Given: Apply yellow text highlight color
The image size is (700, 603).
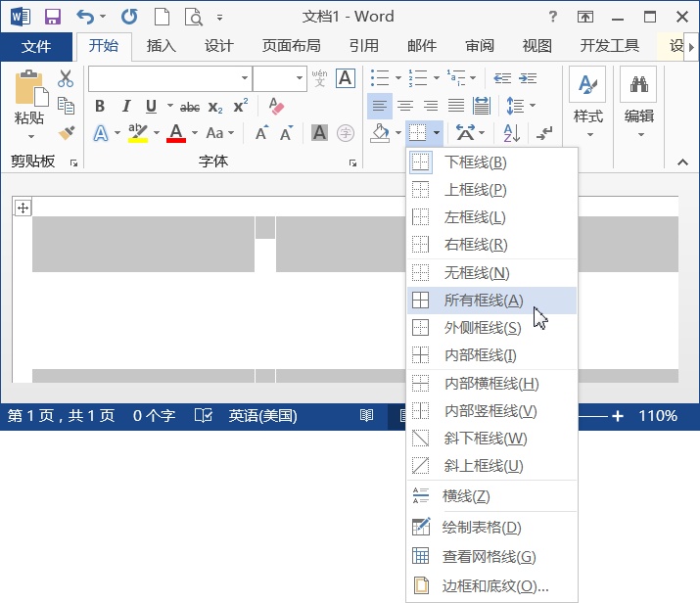Looking at the screenshot, I should tap(137, 132).
